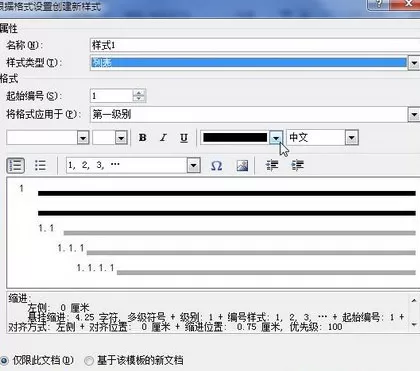Open the numbering style 1, 2, 3 dropdown
420x371 pixels.
pyautogui.click(x=194, y=165)
